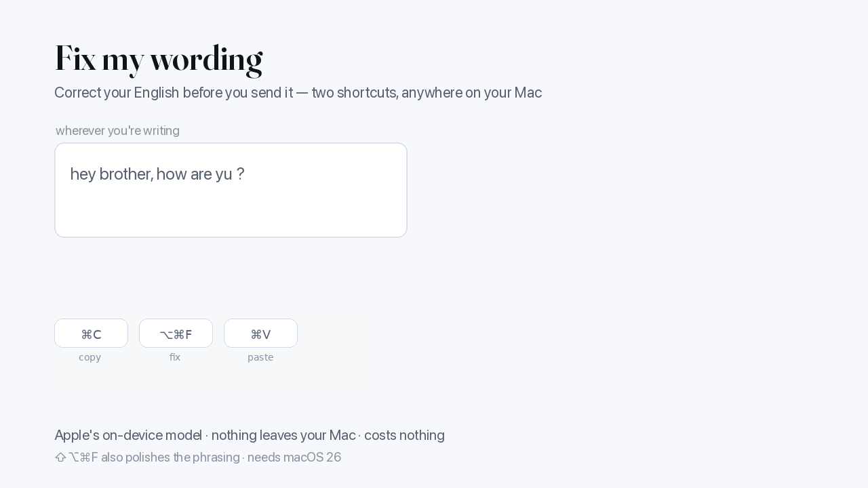Click the 'also polishes the phrasing' note
Screen dimensions: 868x488
(x=198, y=457)
